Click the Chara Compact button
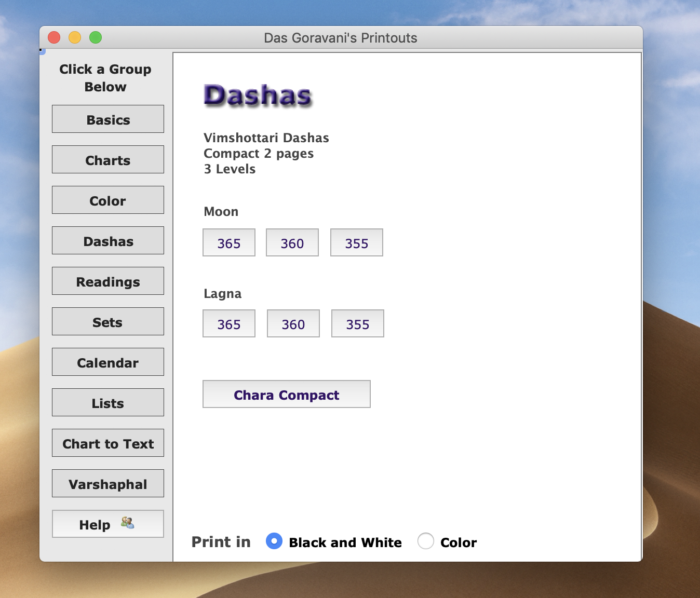700x598 pixels. [287, 395]
